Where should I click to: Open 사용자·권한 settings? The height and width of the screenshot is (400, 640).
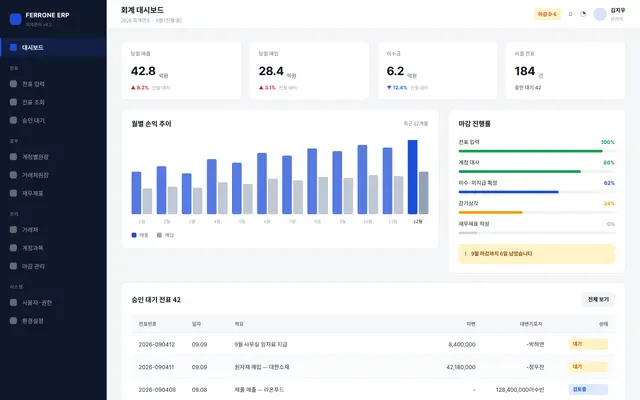[53, 302]
